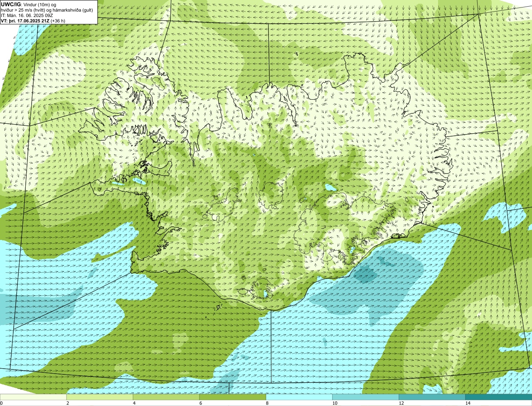Click the scale label '12'

pyautogui.click(x=401, y=403)
